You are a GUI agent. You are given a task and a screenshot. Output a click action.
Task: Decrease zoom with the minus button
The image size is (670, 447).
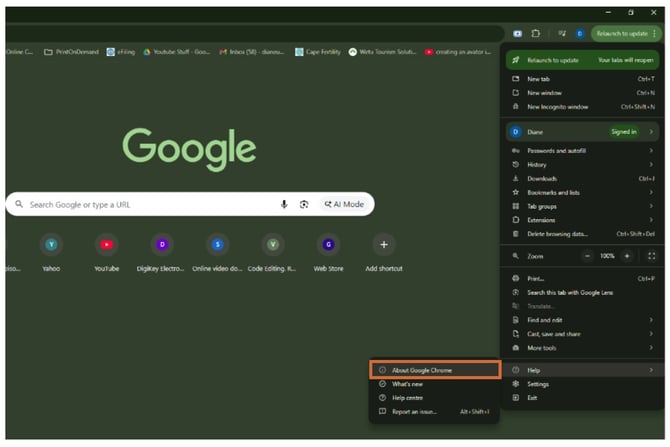(588, 256)
